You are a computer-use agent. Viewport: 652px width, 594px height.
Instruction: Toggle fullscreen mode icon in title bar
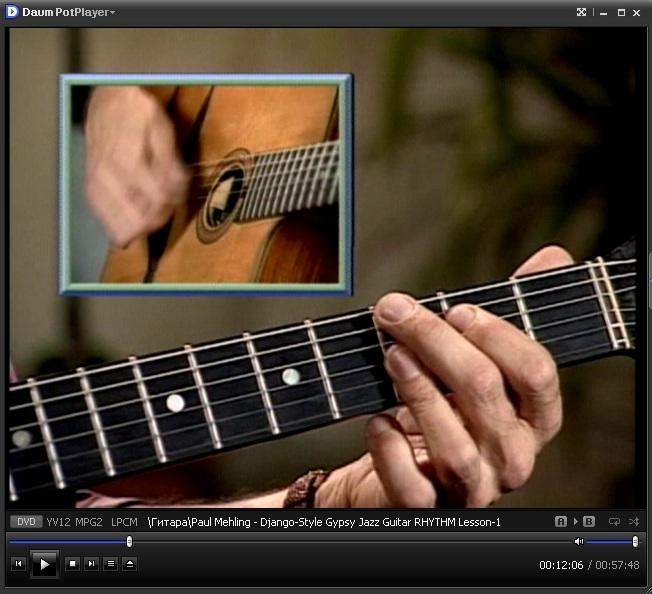[581, 12]
